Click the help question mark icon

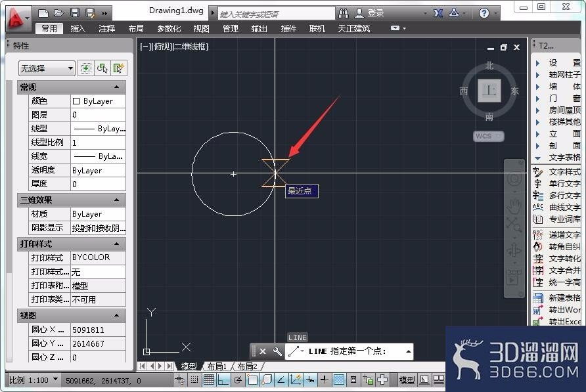(x=484, y=13)
